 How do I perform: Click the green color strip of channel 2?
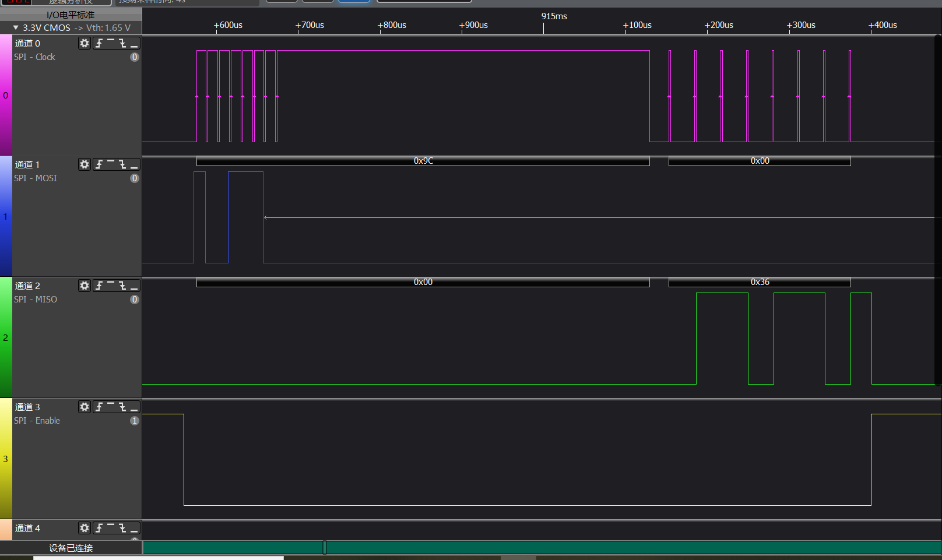pyautogui.click(x=6, y=337)
